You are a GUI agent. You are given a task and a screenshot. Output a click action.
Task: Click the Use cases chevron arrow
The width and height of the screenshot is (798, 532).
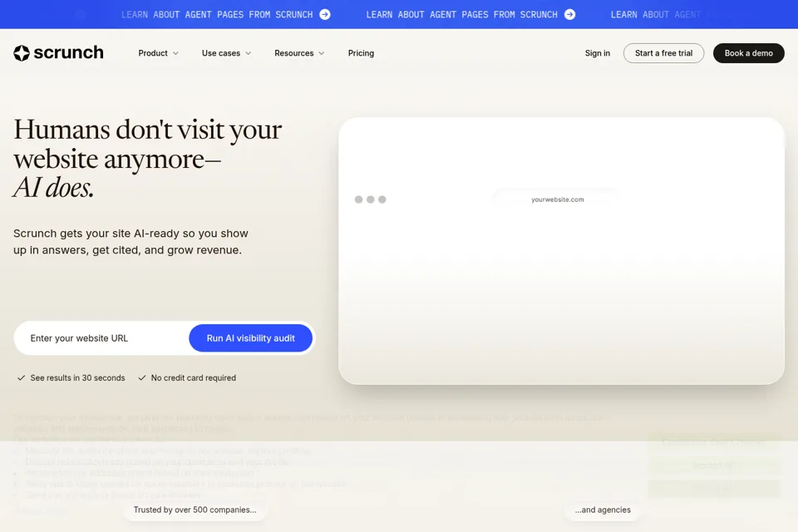pos(249,53)
